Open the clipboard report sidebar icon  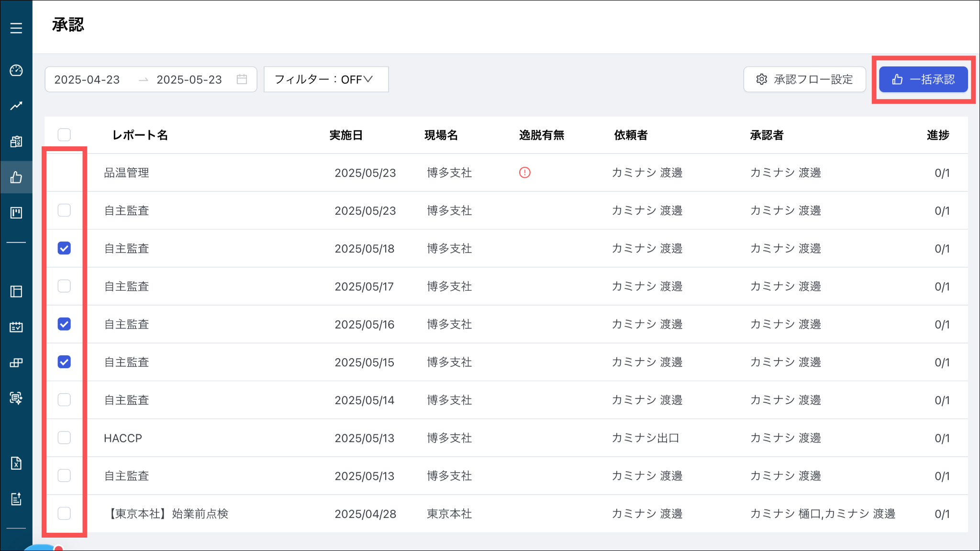(16, 142)
